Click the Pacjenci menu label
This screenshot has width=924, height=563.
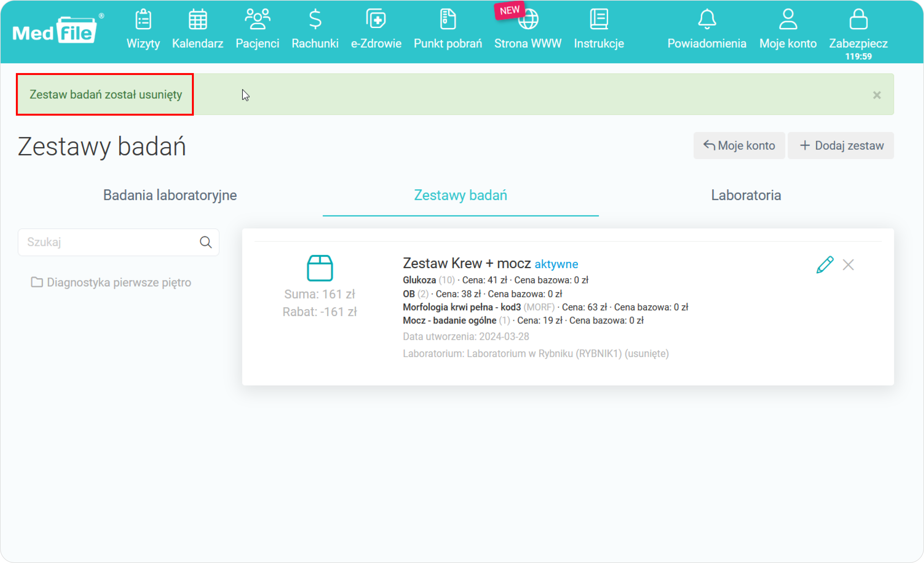[x=257, y=44]
